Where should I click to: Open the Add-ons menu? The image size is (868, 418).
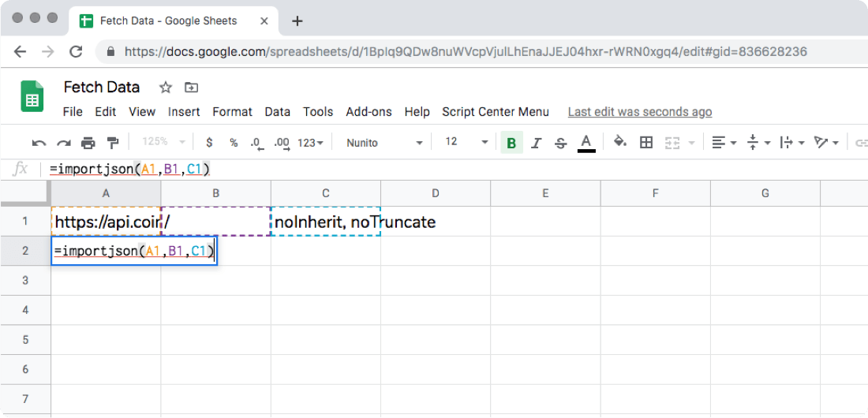point(369,112)
